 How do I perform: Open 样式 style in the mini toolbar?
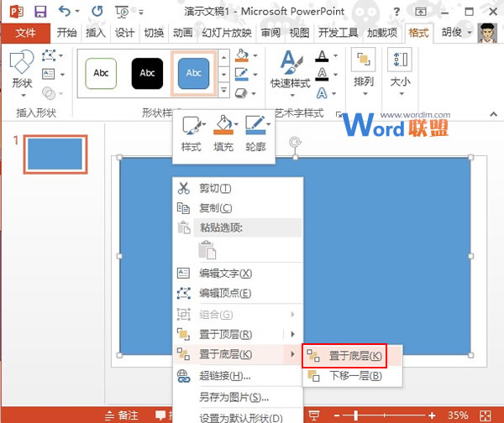[x=192, y=133]
